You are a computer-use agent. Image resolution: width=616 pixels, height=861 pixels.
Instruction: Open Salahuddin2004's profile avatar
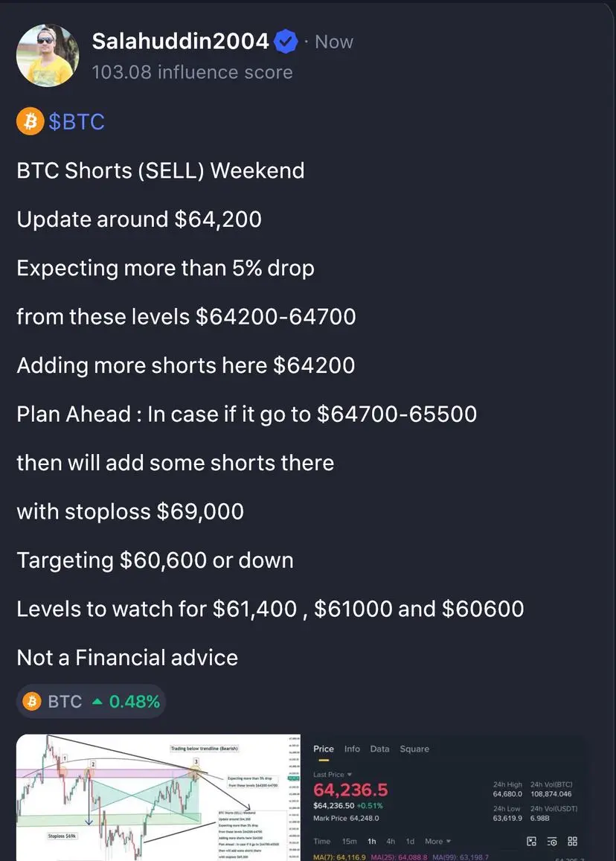coord(48,56)
